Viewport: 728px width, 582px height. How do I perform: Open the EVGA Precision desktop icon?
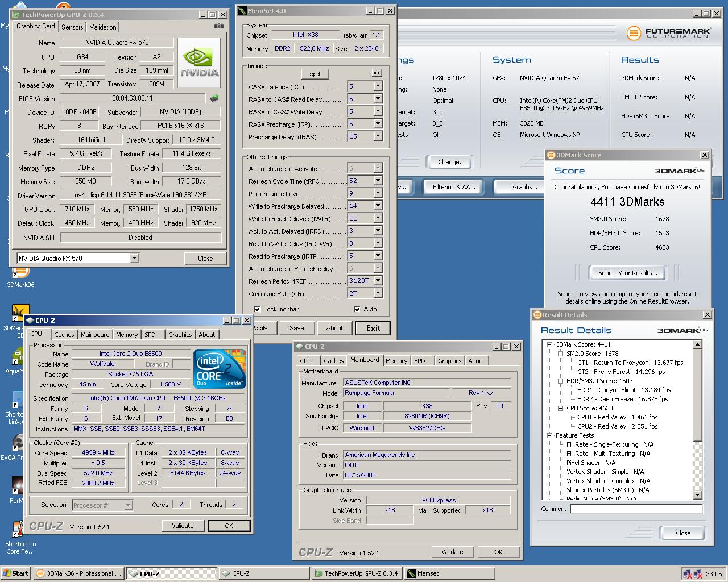pyautogui.click(x=17, y=443)
